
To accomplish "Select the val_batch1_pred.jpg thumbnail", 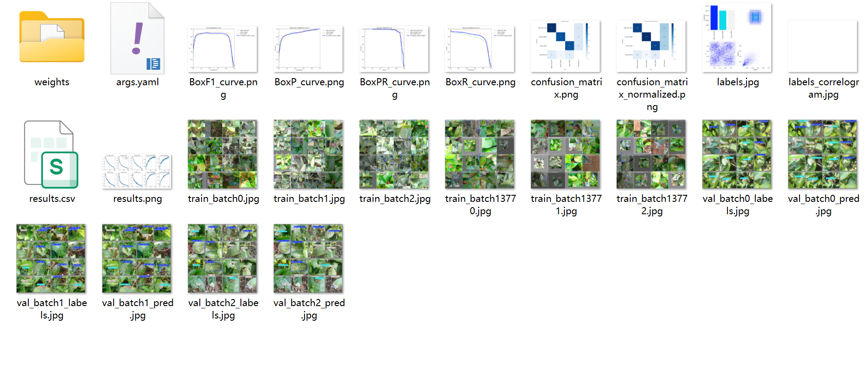I will coord(137,258).
